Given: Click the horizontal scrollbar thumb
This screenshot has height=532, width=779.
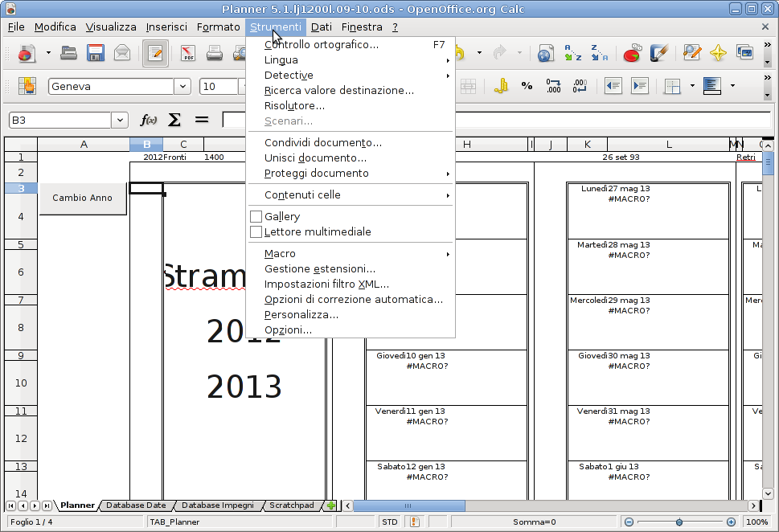Looking at the screenshot, I should pos(408,505).
